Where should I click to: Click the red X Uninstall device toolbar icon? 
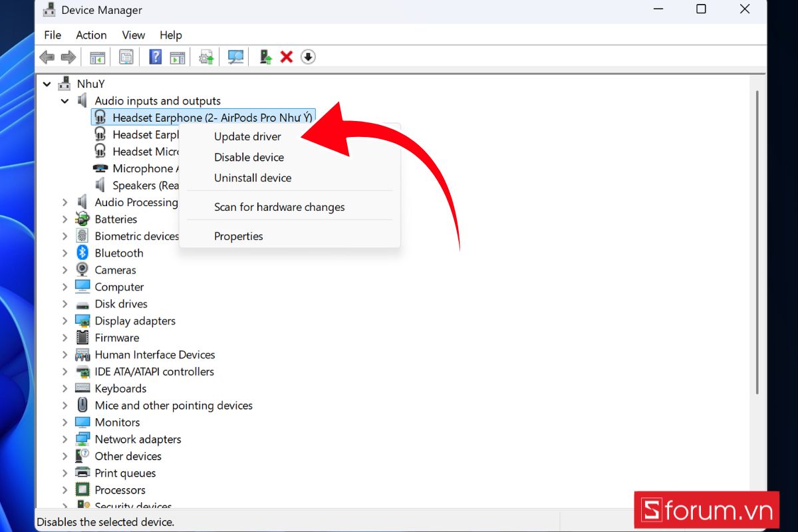(x=287, y=57)
